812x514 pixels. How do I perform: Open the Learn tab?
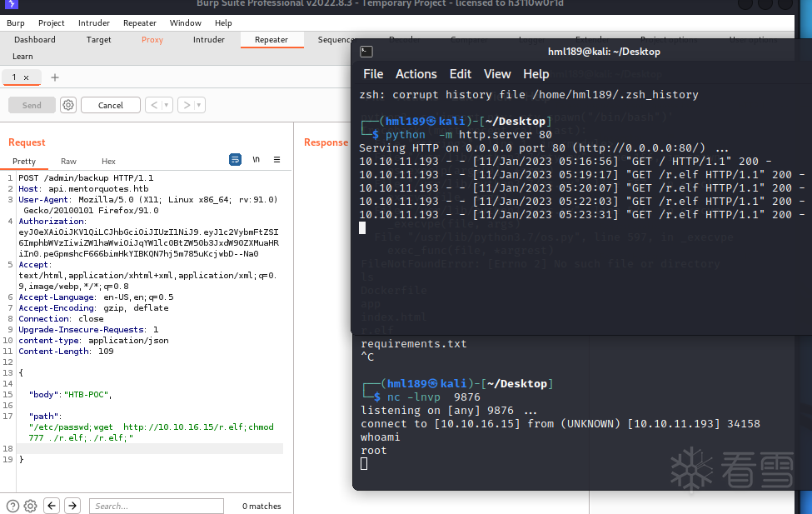coord(22,56)
